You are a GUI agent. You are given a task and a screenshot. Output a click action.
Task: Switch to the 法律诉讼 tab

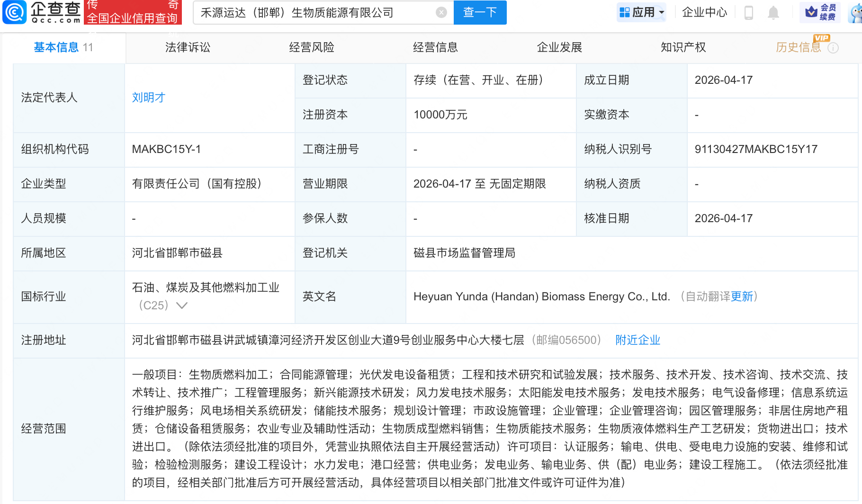pos(188,47)
